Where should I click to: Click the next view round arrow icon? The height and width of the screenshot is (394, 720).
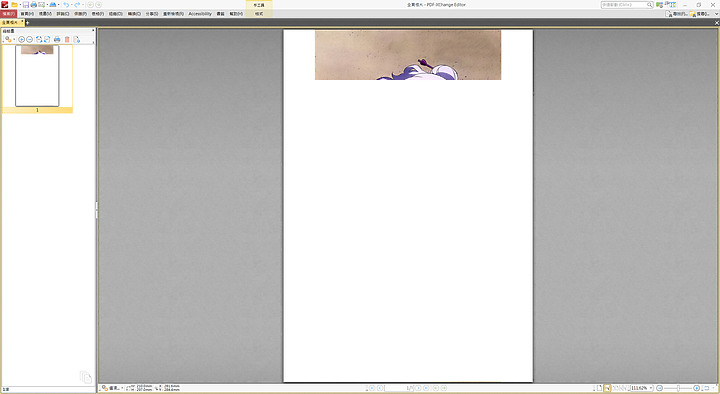click(x=98, y=5)
